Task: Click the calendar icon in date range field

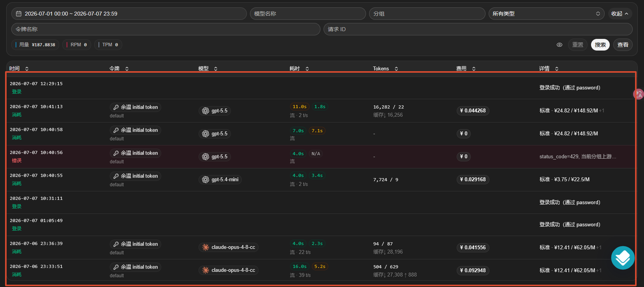Action: (x=18, y=14)
